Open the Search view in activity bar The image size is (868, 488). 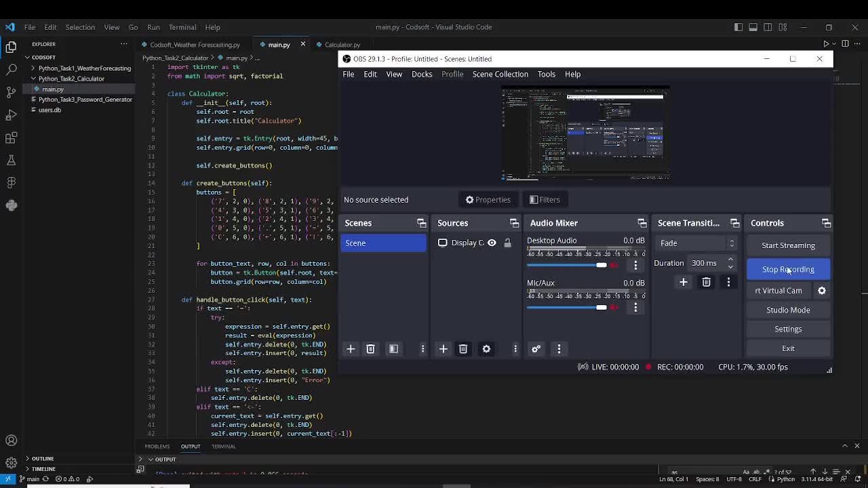point(11,69)
